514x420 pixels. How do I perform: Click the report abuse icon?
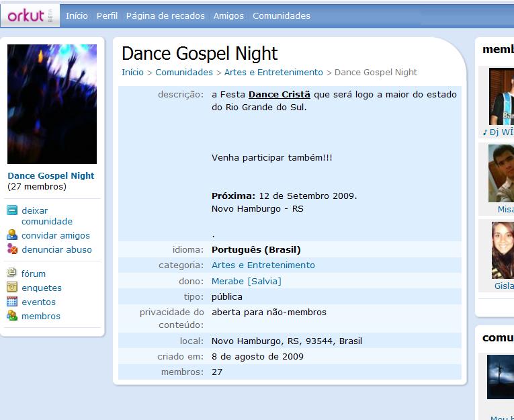[x=12, y=249]
